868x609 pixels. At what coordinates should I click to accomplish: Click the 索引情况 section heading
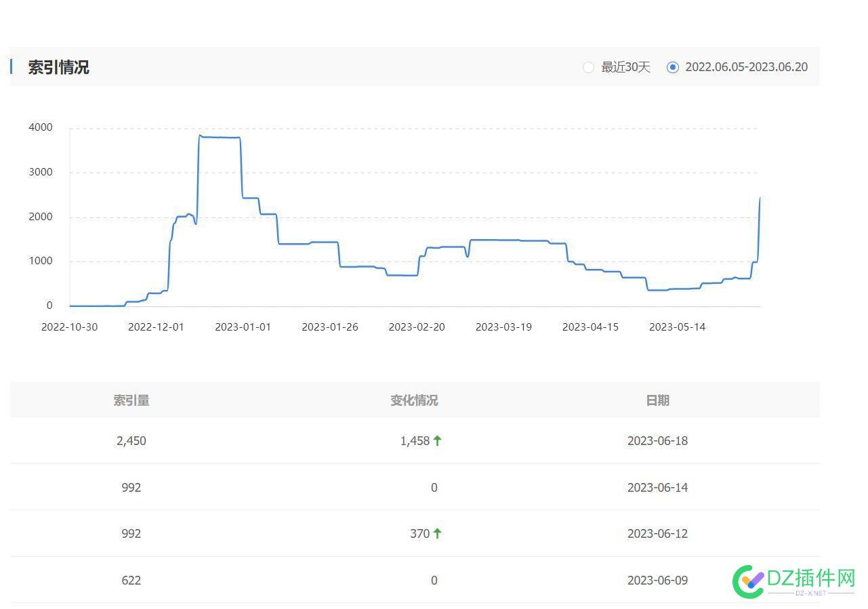pyautogui.click(x=58, y=67)
